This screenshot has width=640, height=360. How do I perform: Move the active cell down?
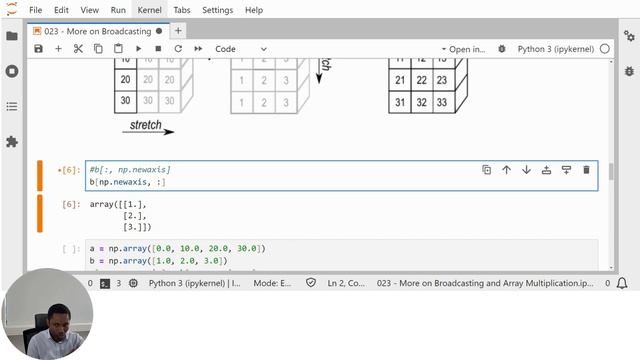point(527,170)
